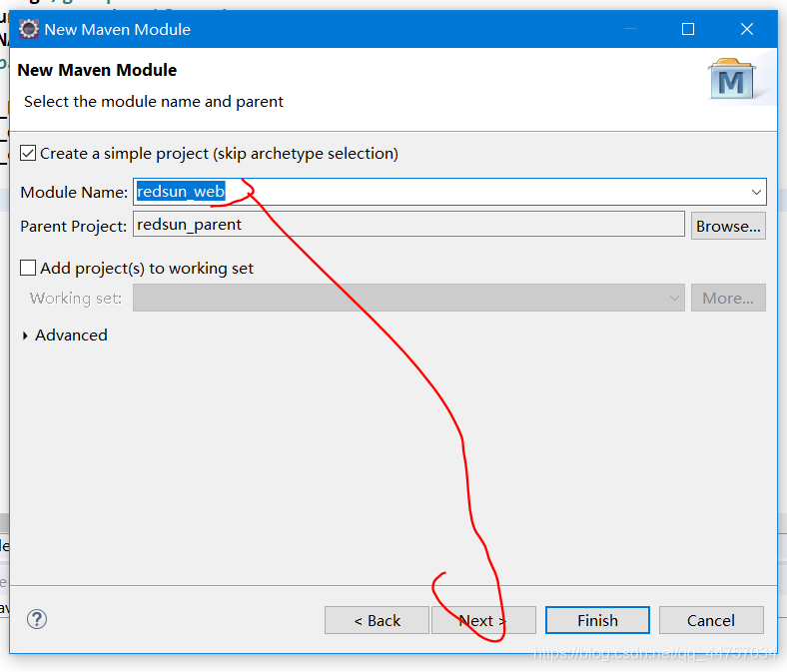
Task: Click Finish to create the module
Action: 597,620
